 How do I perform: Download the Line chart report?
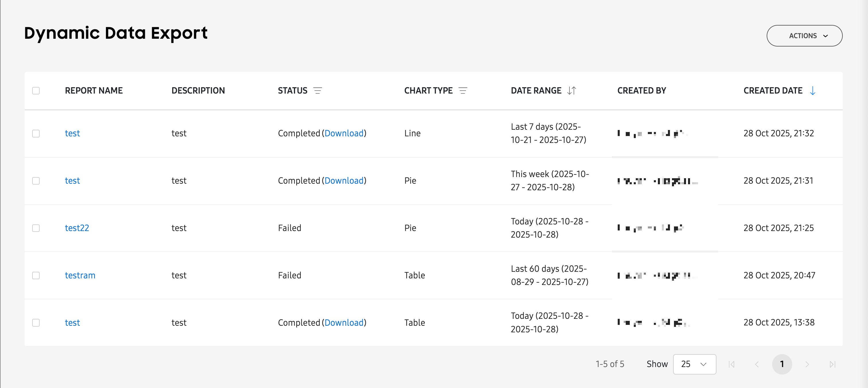344,133
